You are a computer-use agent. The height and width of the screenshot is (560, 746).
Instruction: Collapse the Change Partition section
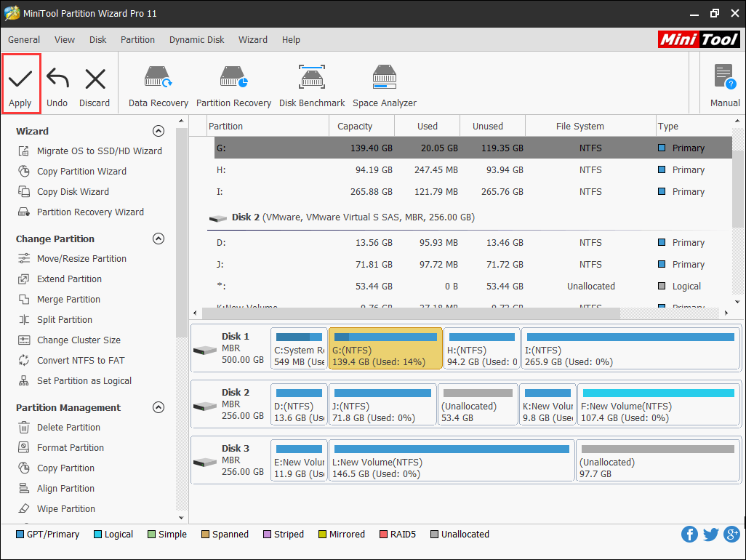[x=159, y=239]
